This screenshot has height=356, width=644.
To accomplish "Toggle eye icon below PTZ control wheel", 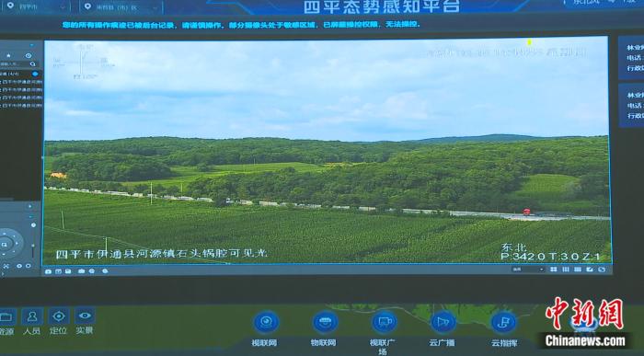I will point(19,266).
